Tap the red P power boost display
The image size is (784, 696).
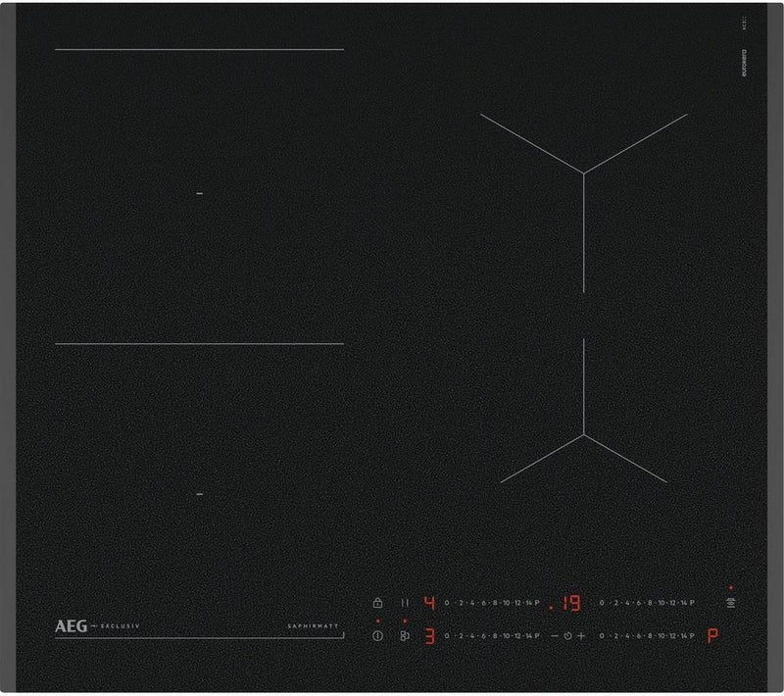[712, 636]
